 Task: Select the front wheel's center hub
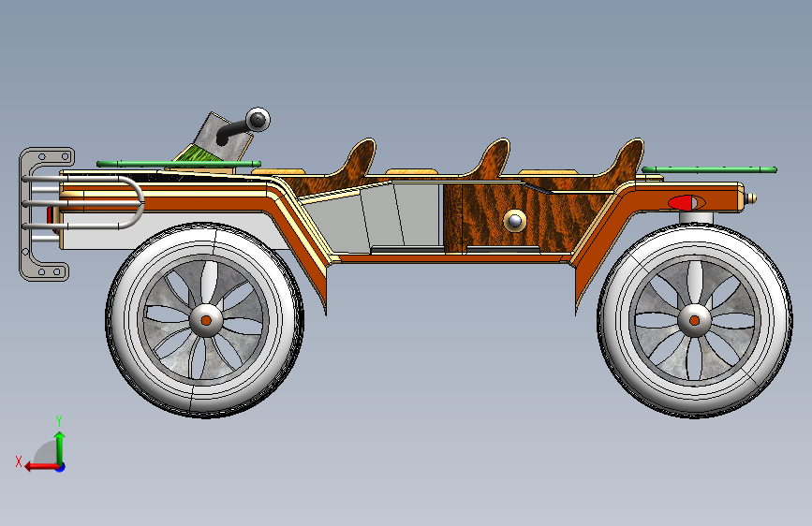(x=206, y=320)
